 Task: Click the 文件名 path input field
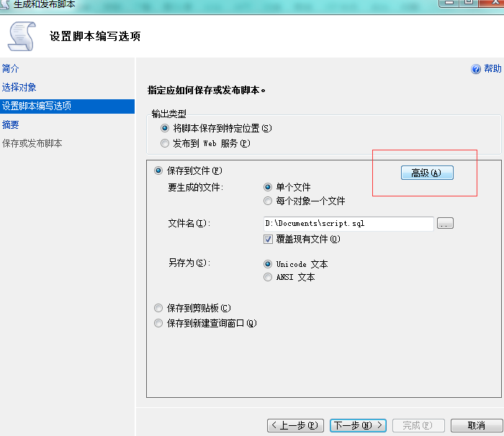[348, 224]
